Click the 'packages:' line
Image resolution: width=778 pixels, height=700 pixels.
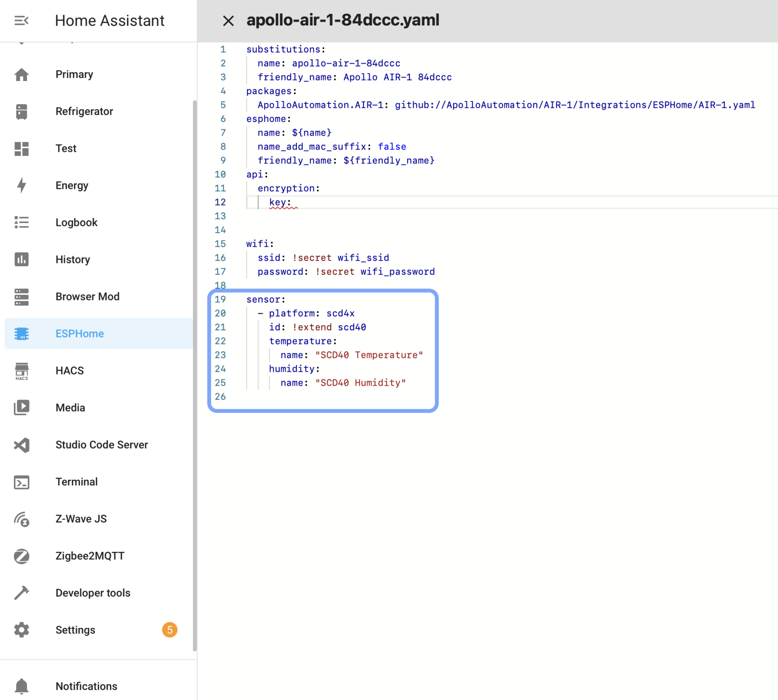click(x=271, y=91)
